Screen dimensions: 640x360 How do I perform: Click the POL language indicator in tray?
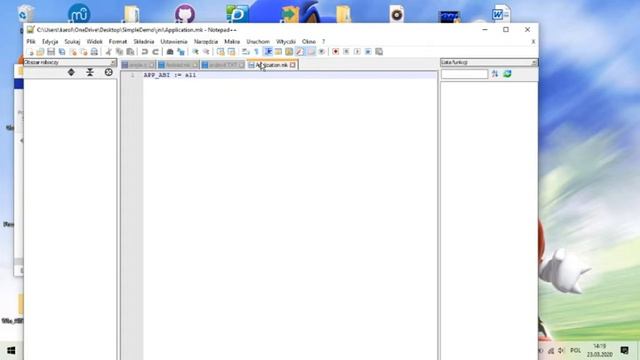click(x=576, y=351)
